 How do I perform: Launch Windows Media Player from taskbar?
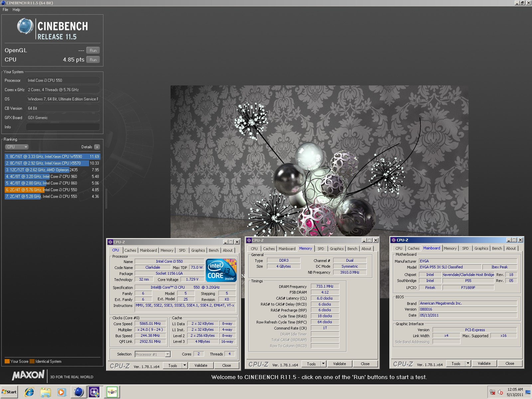pos(62,392)
